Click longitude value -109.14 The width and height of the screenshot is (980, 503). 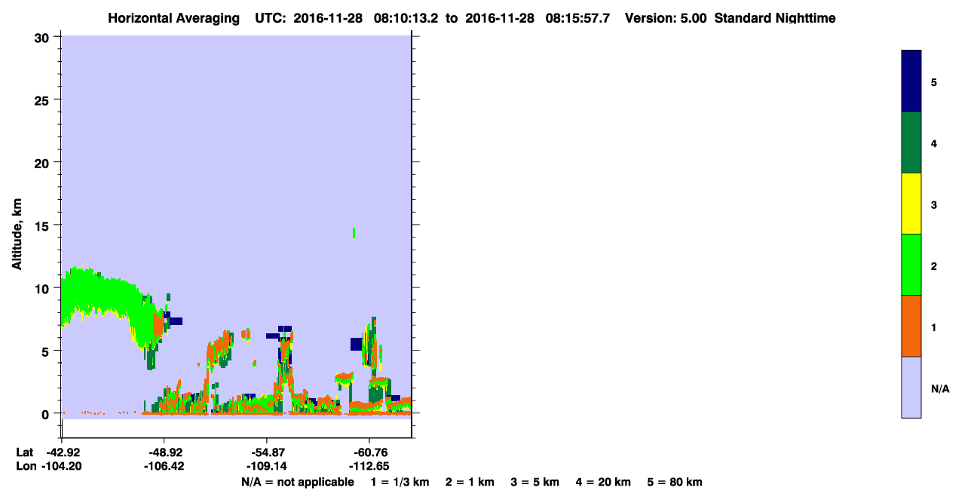[266, 466]
